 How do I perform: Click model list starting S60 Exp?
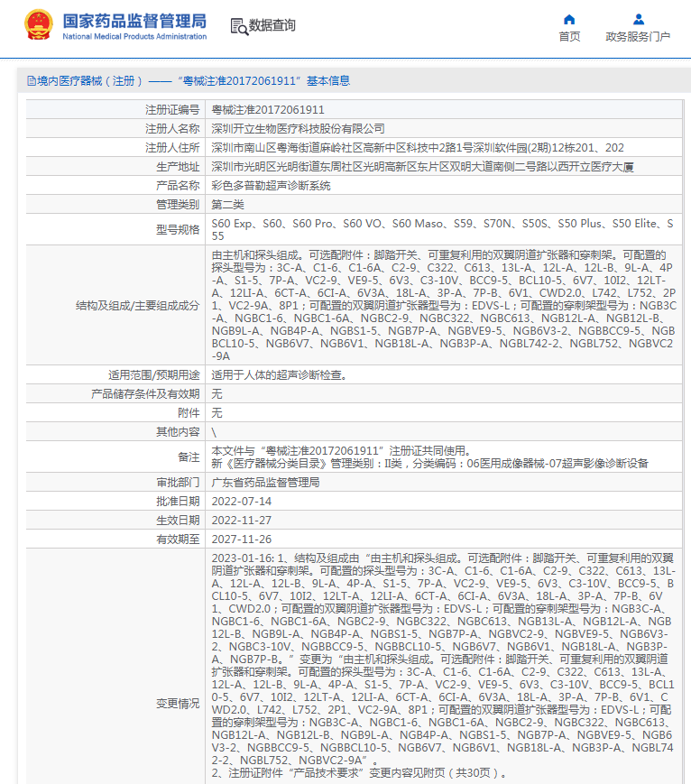[x=443, y=229]
